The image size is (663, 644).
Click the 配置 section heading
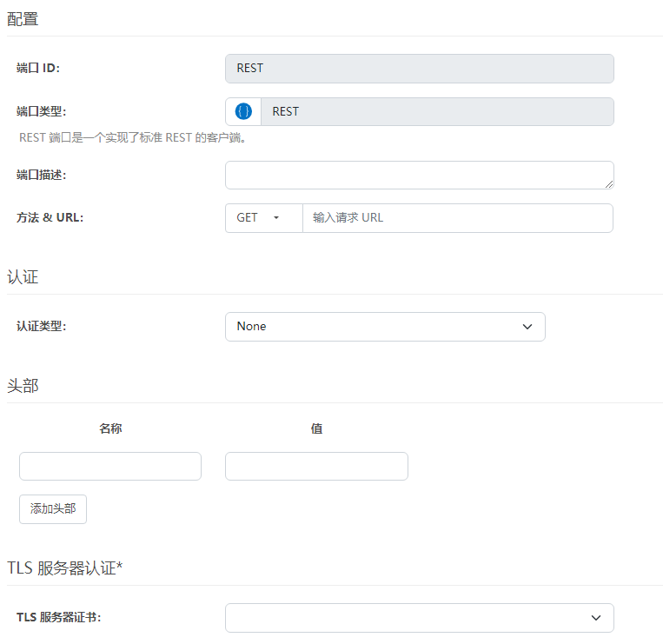23,19
